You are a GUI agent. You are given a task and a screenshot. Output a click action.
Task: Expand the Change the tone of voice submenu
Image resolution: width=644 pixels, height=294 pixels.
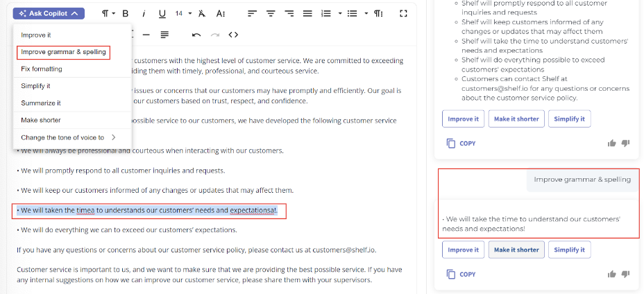click(72, 137)
